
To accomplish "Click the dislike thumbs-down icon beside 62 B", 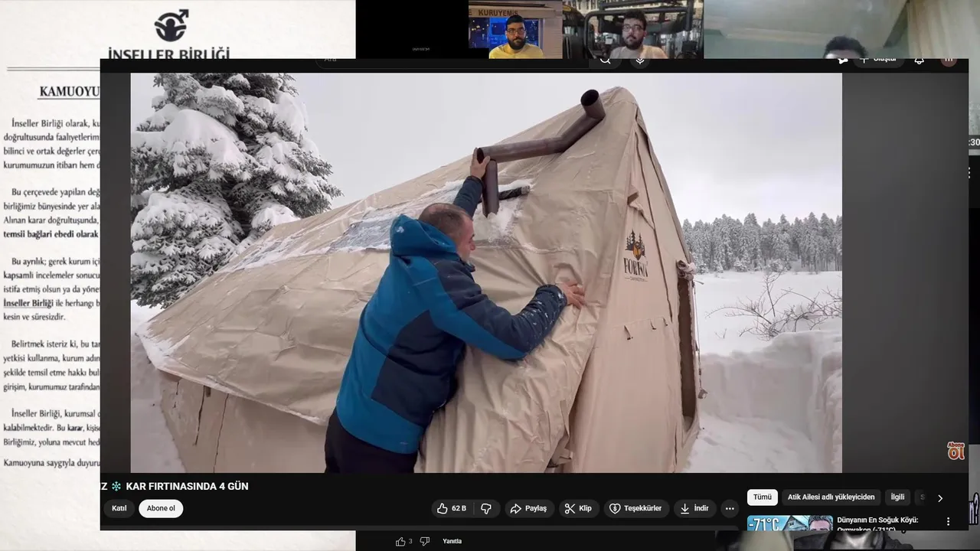I will point(486,508).
